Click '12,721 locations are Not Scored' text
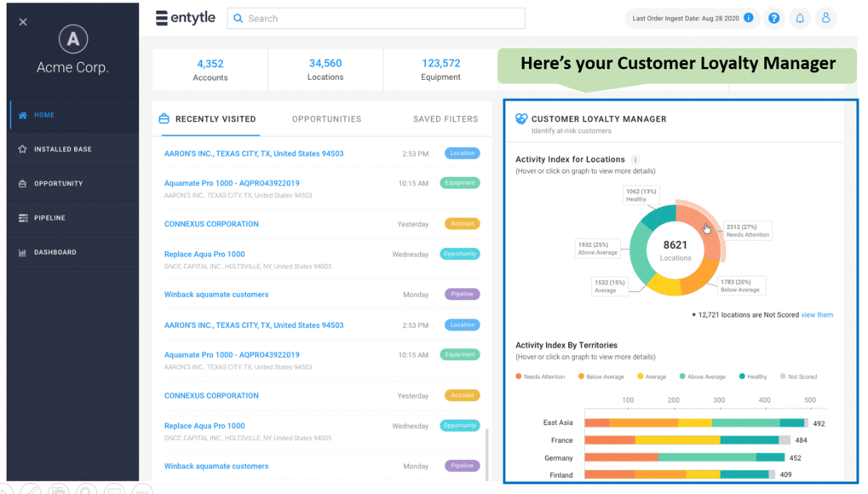This screenshot has width=868, height=494. 749,314
